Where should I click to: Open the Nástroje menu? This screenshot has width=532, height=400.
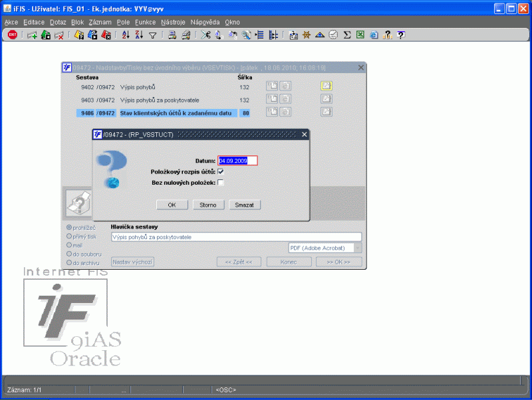(173, 23)
